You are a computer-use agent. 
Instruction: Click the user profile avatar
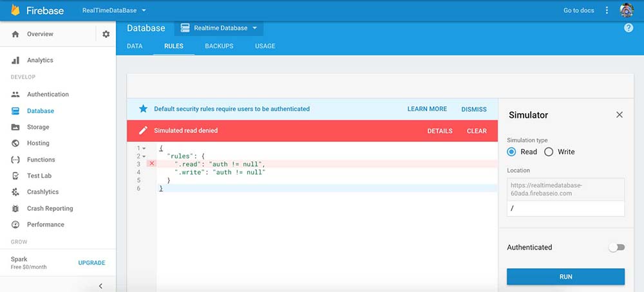click(x=627, y=10)
